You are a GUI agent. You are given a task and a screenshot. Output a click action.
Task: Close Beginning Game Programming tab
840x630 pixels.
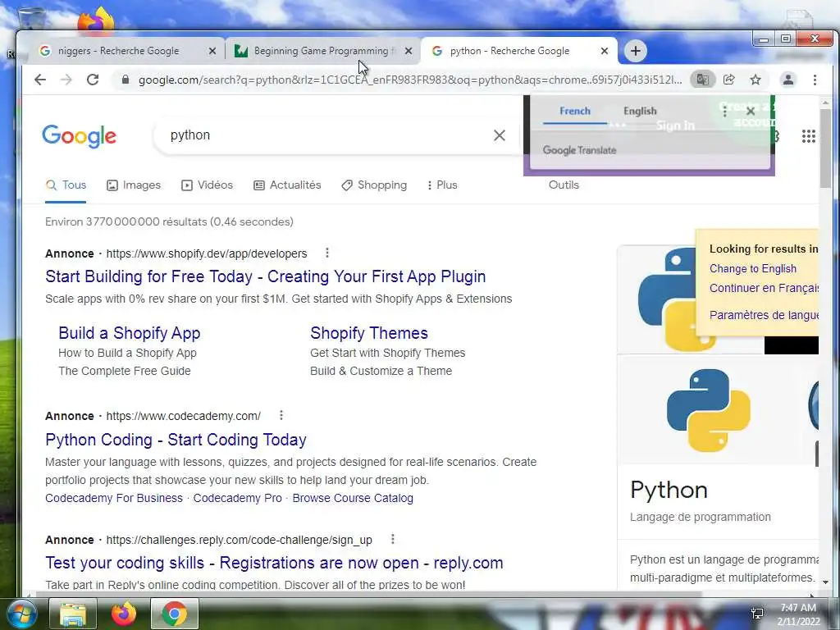(409, 51)
